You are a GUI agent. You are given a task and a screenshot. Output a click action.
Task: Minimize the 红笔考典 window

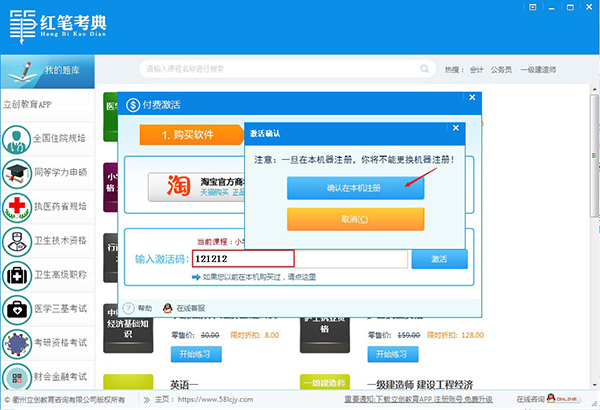[551, 8]
